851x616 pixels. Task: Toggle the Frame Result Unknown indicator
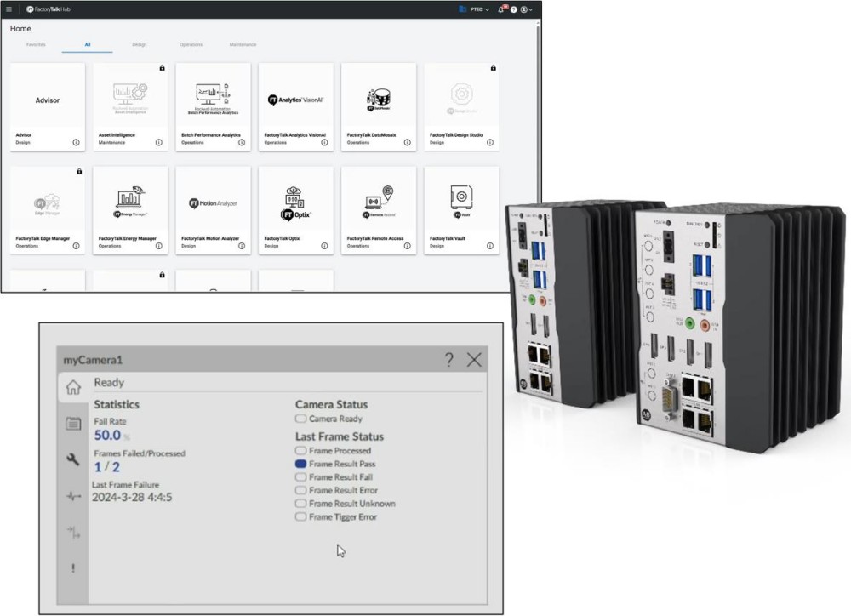[x=300, y=504]
